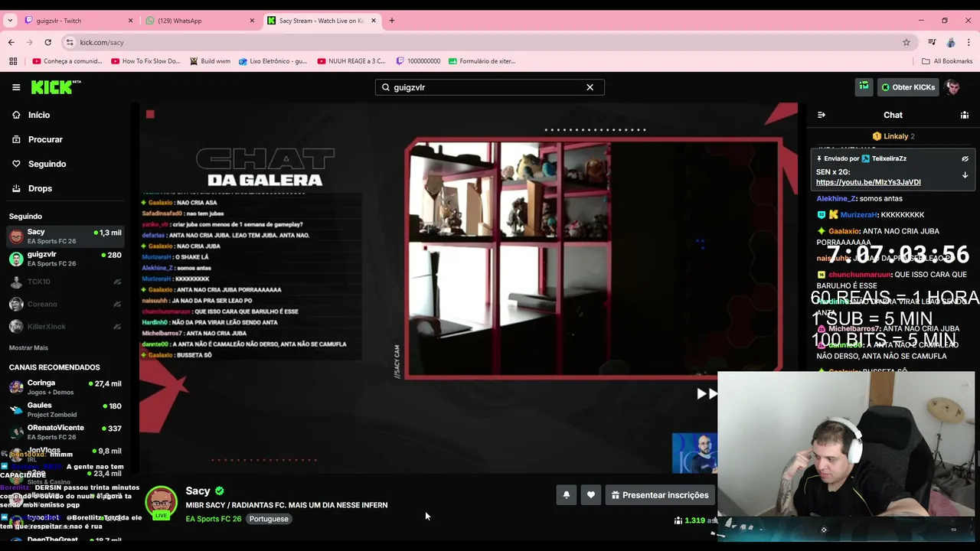Open Conheça a comunid... bookmark
The width and height of the screenshot is (980, 551).
67,61
